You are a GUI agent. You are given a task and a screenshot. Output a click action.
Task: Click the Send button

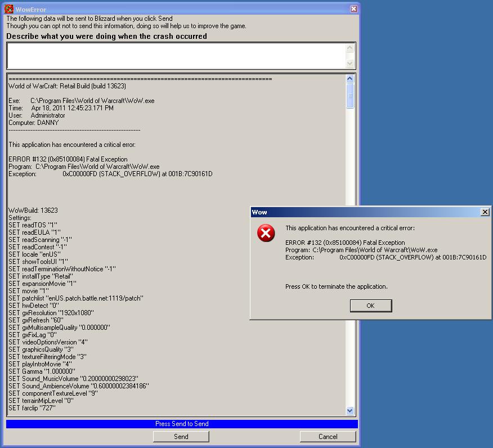(181, 436)
